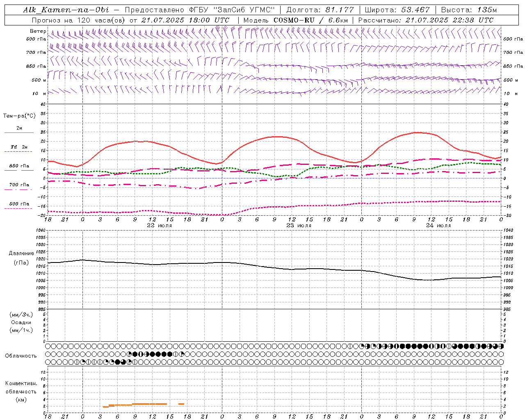Click the black surface pressure curve
The height and width of the screenshot is (420, 525).
coord(275,267)
